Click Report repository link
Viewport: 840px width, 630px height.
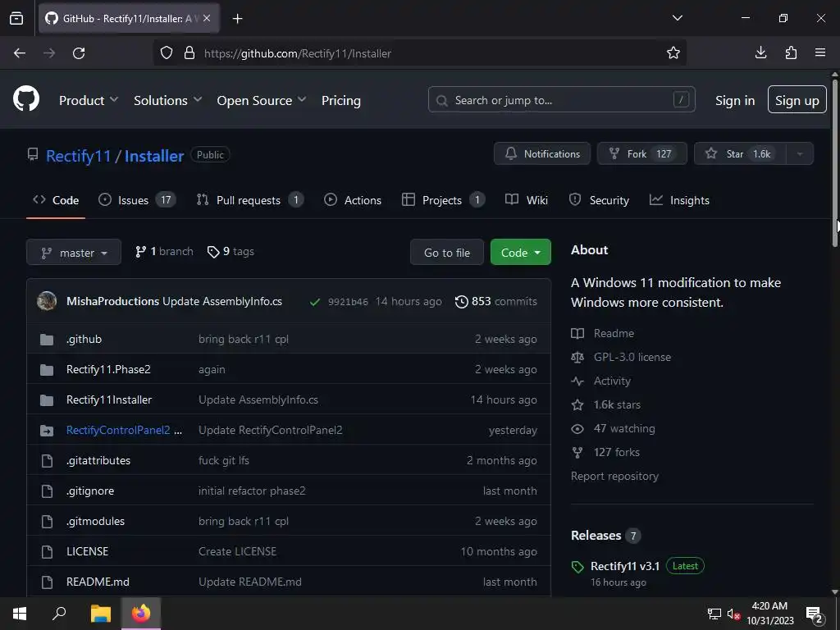tap(614, 477)
